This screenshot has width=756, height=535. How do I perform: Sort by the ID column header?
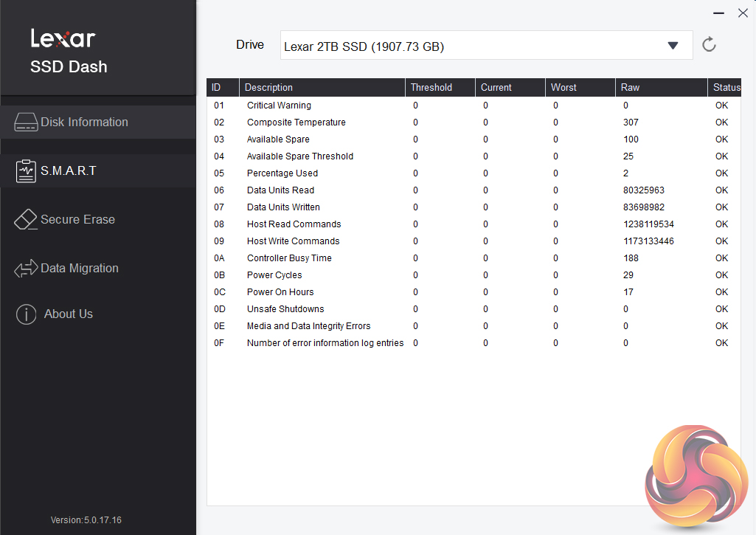[223, 87]
